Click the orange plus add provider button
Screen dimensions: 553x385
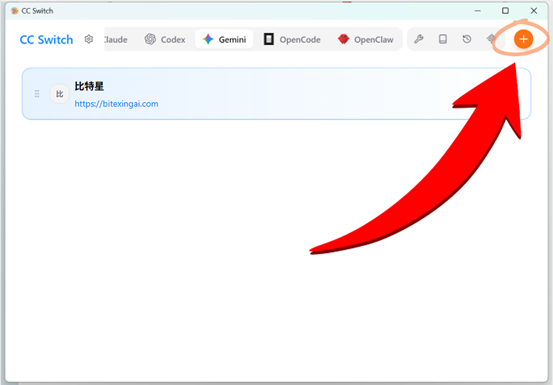point(523,39)
